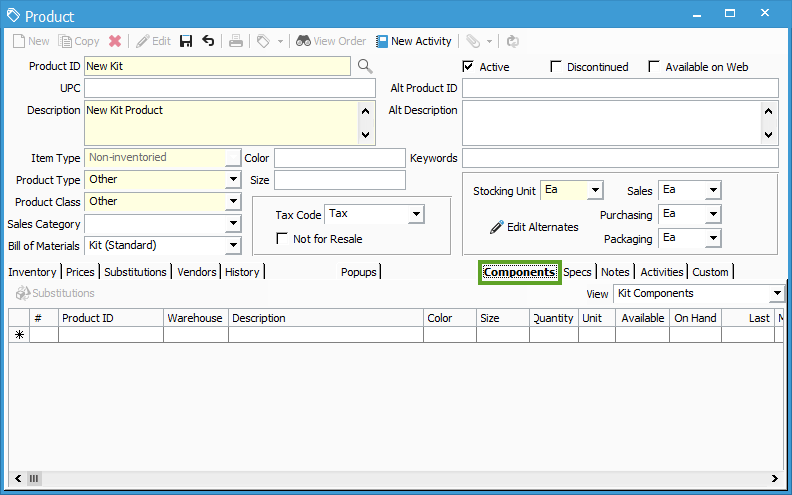
Task: Click the Product window title tag icon
Action: click(x=13, y=16)
